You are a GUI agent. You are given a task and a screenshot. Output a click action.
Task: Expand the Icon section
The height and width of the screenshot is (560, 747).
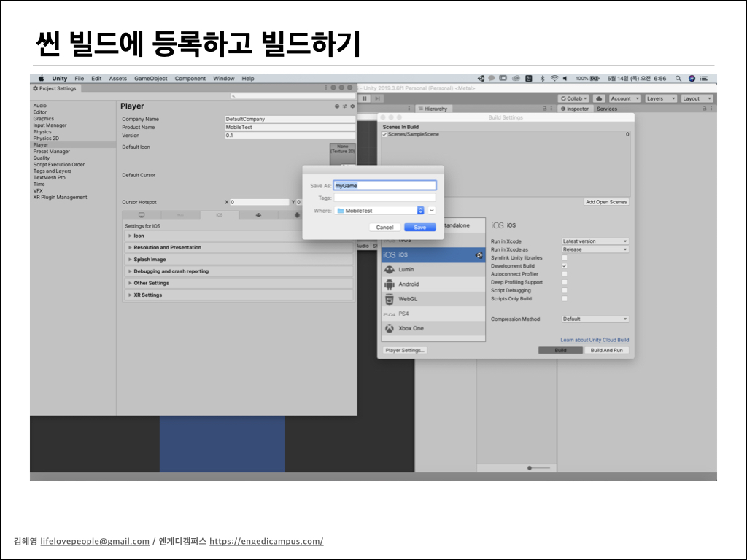pos(130,236)
